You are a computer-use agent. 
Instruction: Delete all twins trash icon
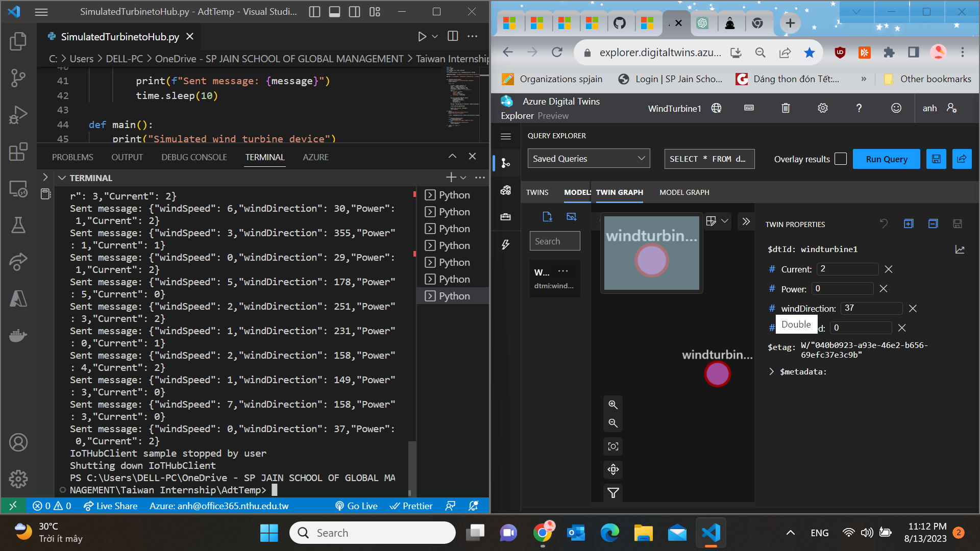(786, 108)
